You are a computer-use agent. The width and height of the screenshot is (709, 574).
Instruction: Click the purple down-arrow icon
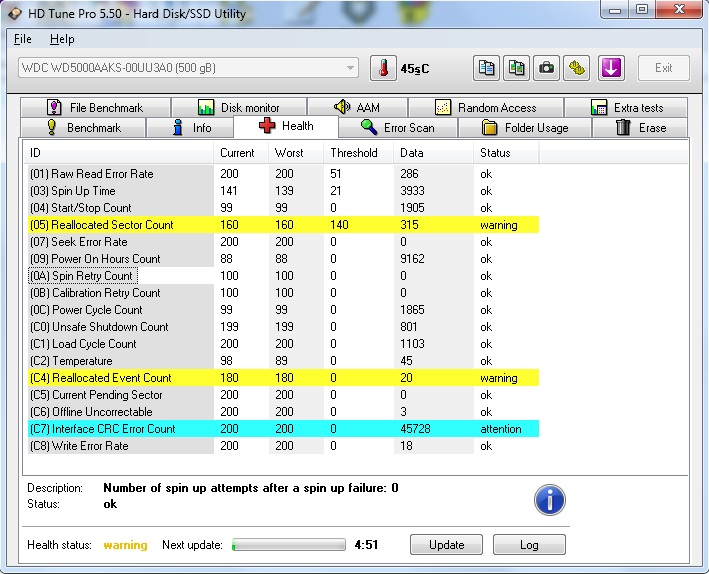tap(611, 68)
